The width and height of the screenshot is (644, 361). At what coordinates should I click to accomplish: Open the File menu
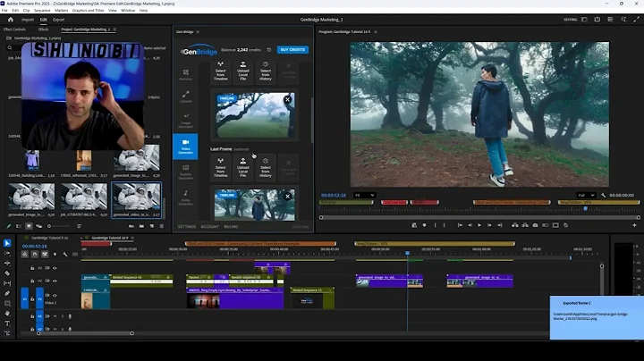click(x=4, y=10)
